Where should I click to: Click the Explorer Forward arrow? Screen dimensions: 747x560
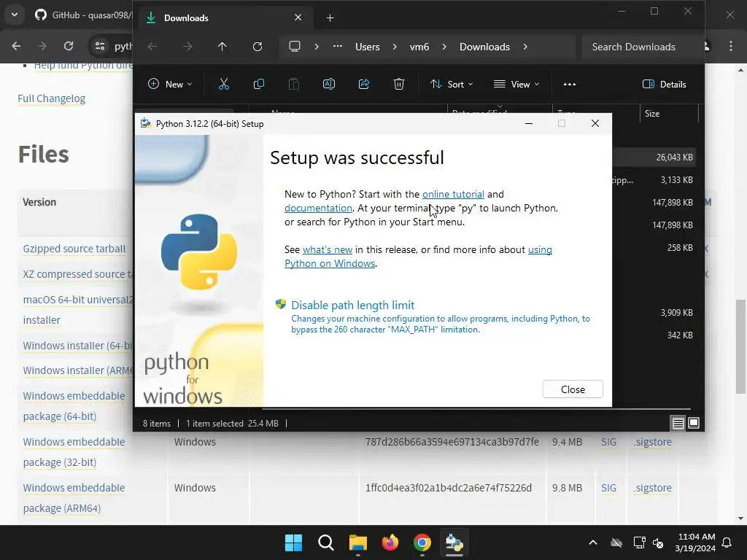(x=187, y=47)
